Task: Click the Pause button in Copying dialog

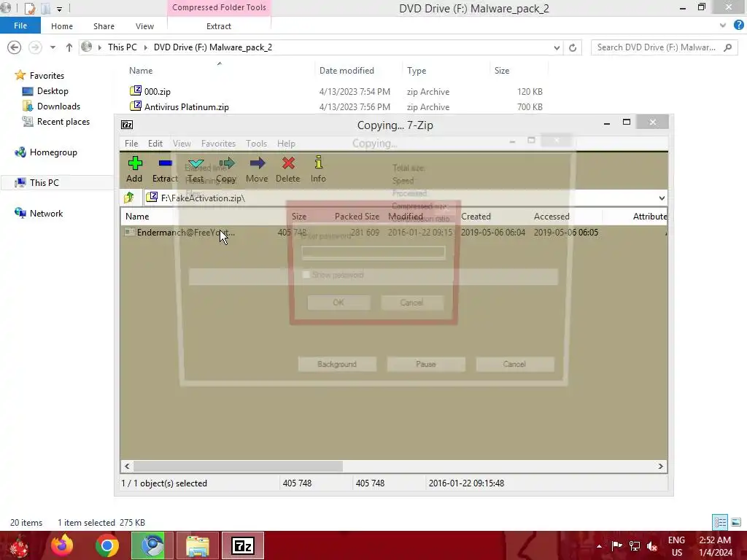Action: (x=426, y=365)
